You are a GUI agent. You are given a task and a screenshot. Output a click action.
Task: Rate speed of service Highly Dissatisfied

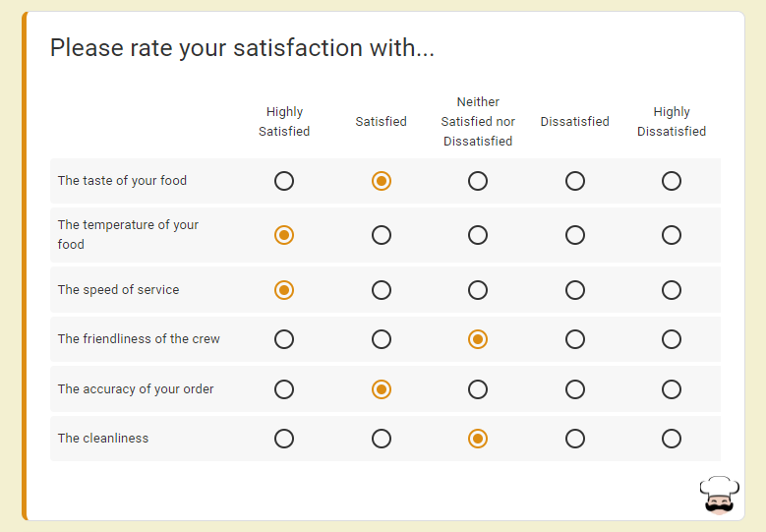[x=672, y=290]
